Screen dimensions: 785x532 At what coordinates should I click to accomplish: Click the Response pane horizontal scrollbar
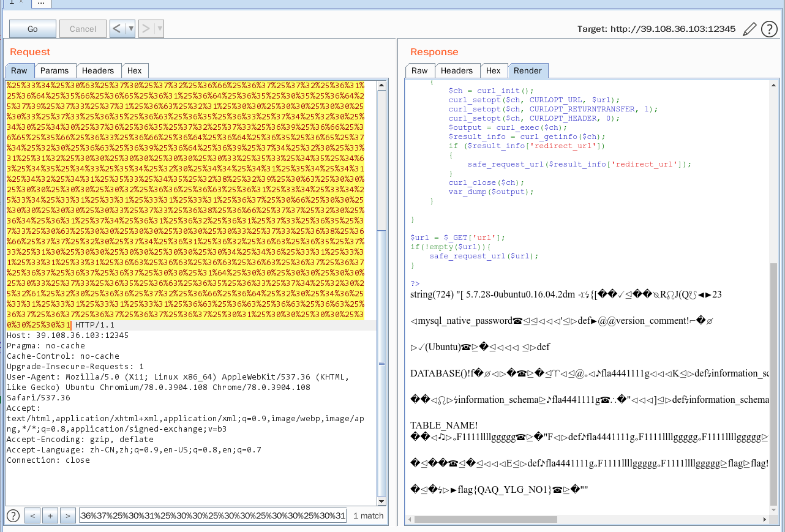coord(486,519)
